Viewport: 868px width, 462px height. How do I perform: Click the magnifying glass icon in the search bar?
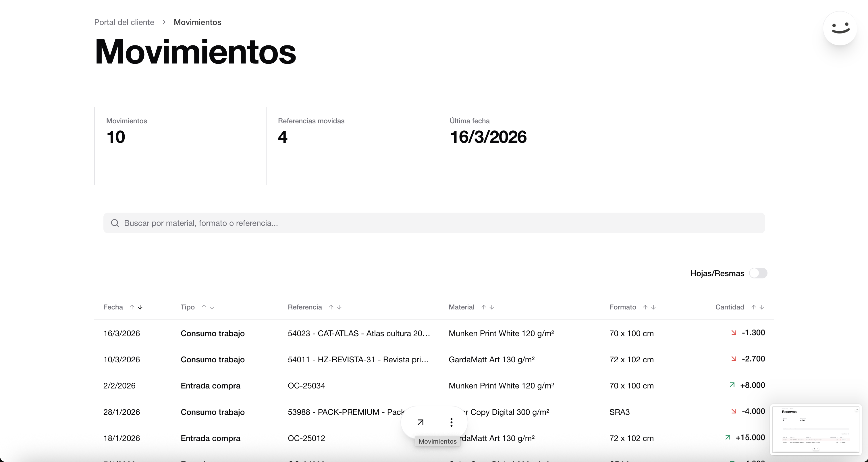click(x=115, y=223)
